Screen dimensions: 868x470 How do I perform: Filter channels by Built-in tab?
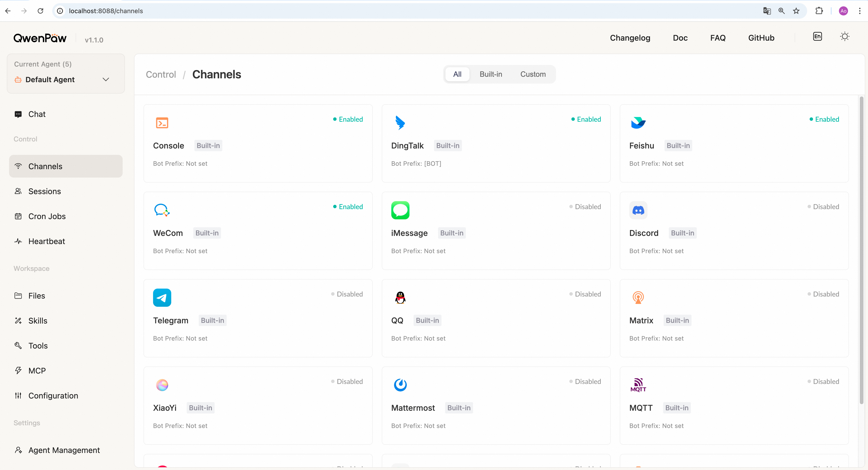coord(491,74)
